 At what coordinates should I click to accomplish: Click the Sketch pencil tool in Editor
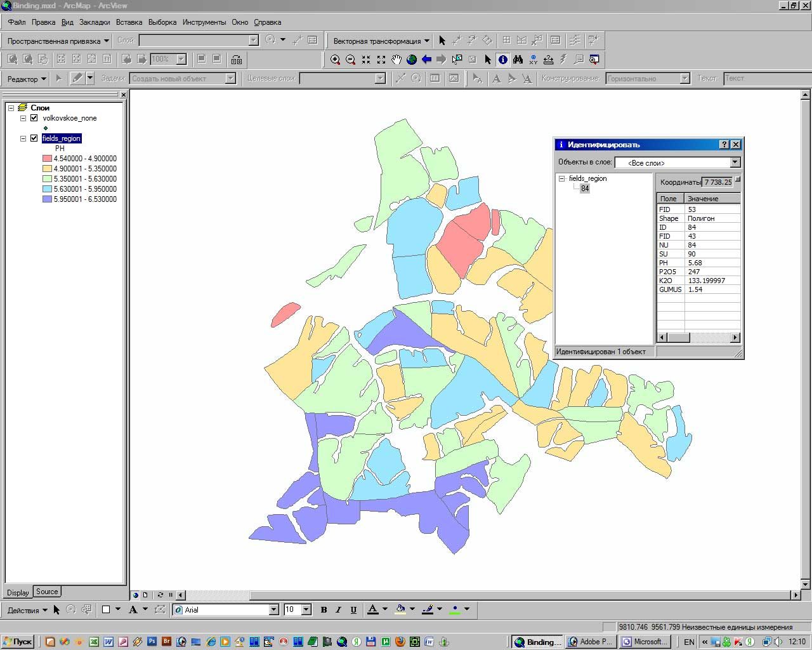point(77,79)
